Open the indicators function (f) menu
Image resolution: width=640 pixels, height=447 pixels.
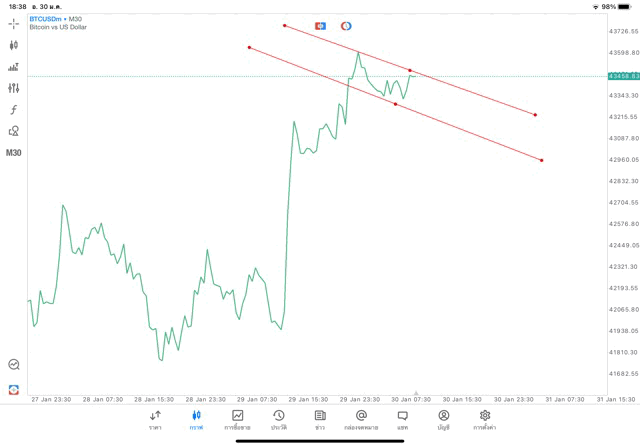click(x=14, y=110)
